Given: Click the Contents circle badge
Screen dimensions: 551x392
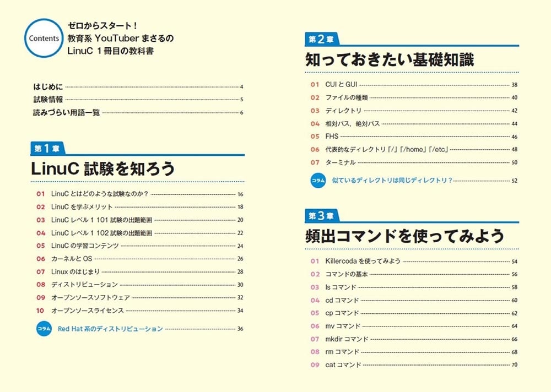Looking at the screenshot, I should click(x=43, y=39).
